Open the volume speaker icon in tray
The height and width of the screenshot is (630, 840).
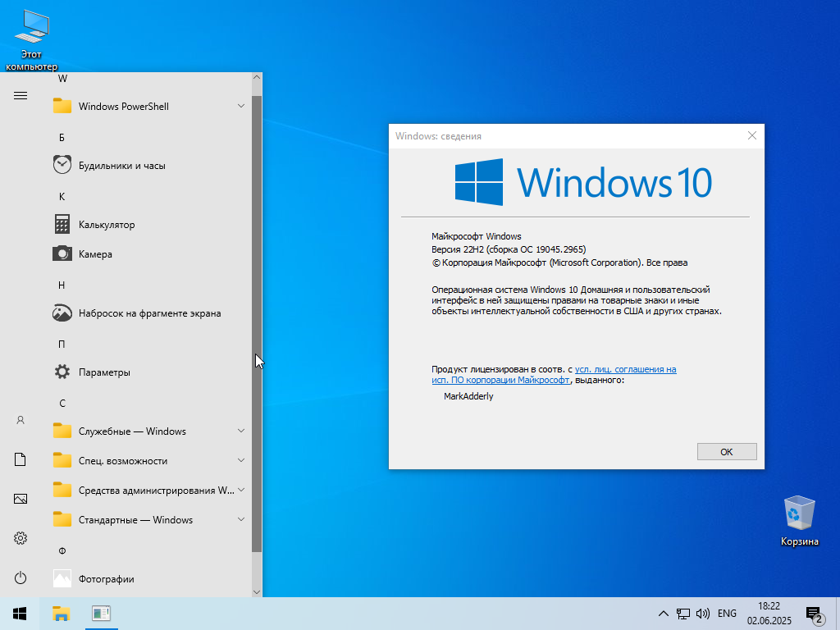tap(702, 614)
